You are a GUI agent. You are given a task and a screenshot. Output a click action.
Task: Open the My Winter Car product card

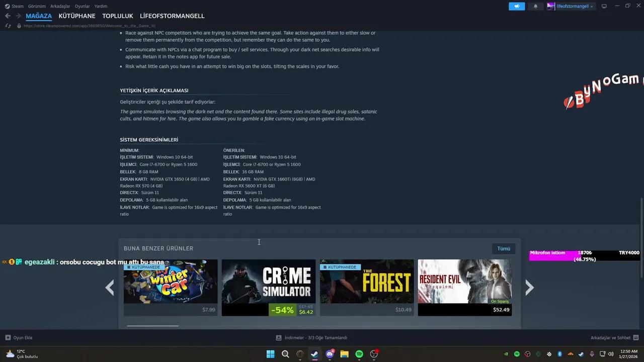pos(171,288)
